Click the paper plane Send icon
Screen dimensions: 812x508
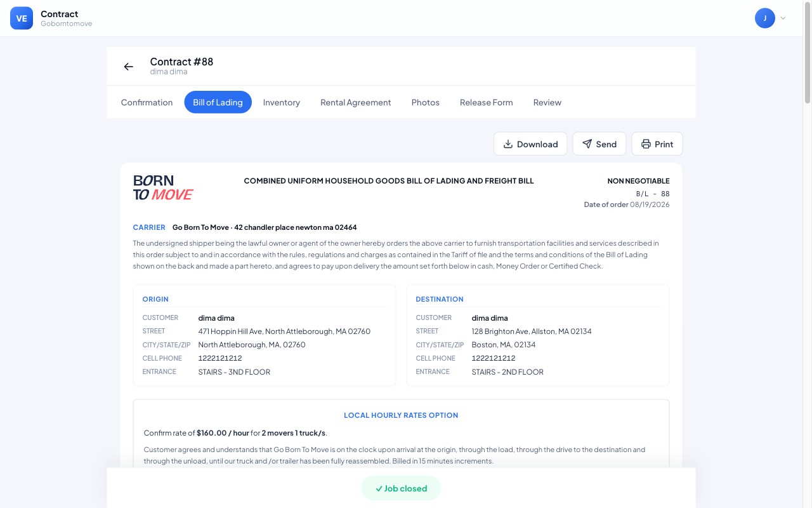coord(587,144)
